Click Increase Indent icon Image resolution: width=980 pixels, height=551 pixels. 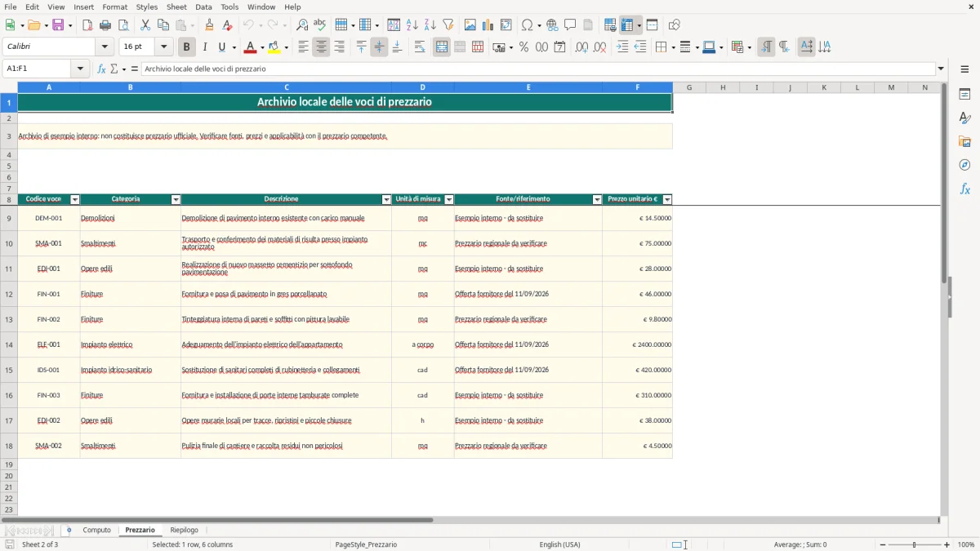coord(622,47)
